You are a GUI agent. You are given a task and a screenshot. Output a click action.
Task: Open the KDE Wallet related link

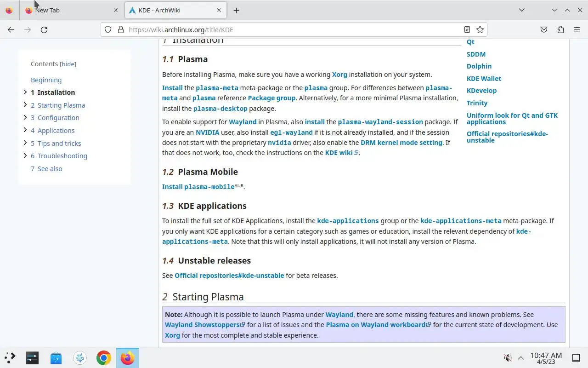(484, 79)
